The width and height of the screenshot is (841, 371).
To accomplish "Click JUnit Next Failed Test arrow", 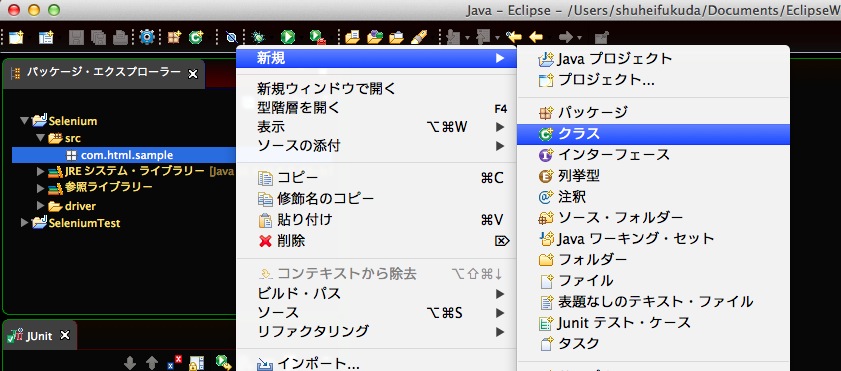I will point(130,363).
